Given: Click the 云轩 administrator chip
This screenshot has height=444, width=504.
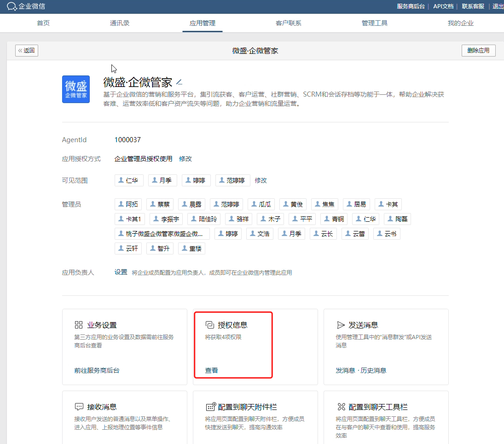Looking at the screenshot, I should [x=128, y=248].
